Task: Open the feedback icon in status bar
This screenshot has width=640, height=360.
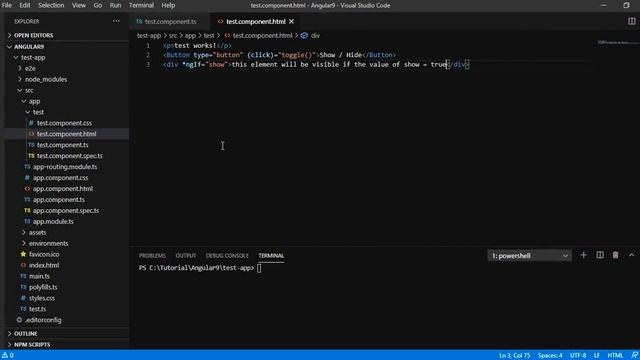Action: coord(634,355)
